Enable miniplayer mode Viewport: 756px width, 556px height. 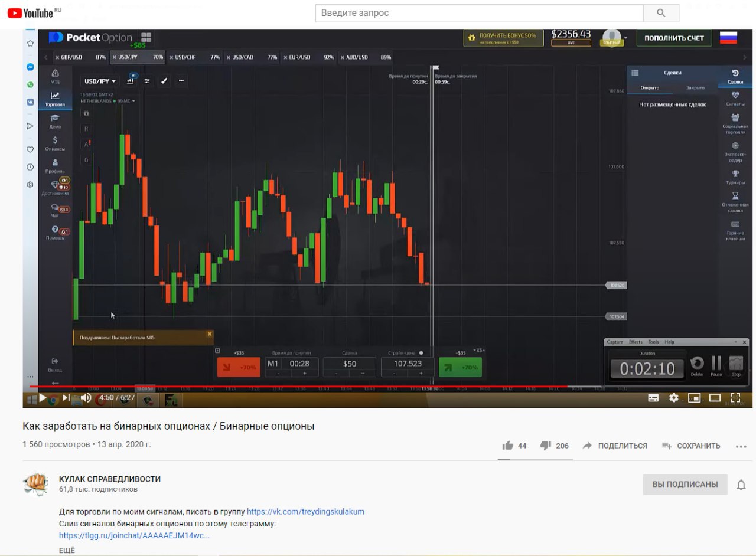tap(695, 398)
